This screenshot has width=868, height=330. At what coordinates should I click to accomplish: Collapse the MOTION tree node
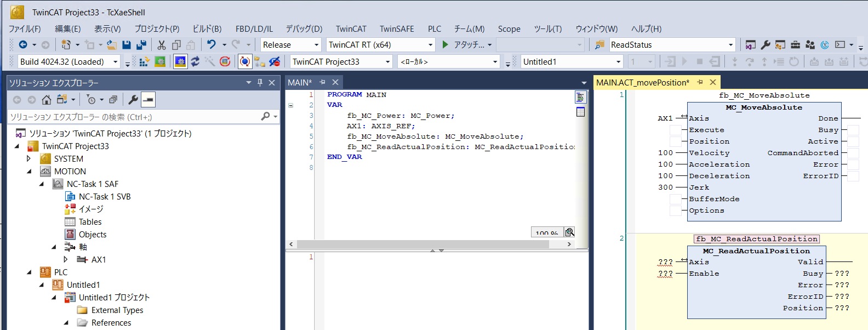click(x=29, y=172)
